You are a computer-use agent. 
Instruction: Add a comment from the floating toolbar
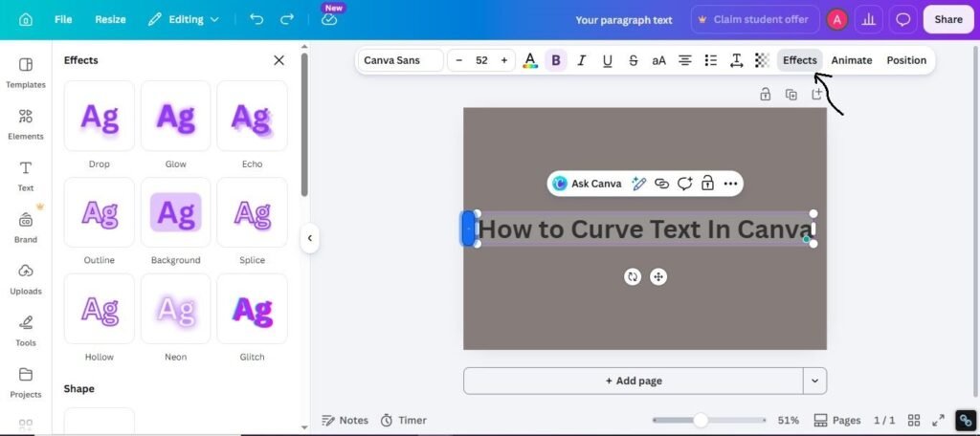click(x=685, y=184)
